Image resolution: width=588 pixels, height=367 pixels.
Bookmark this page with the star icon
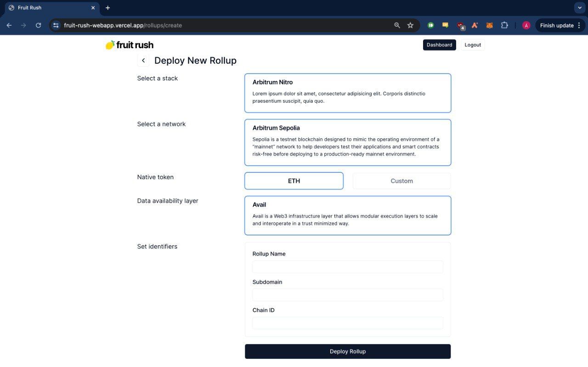(x=410, y=25)
